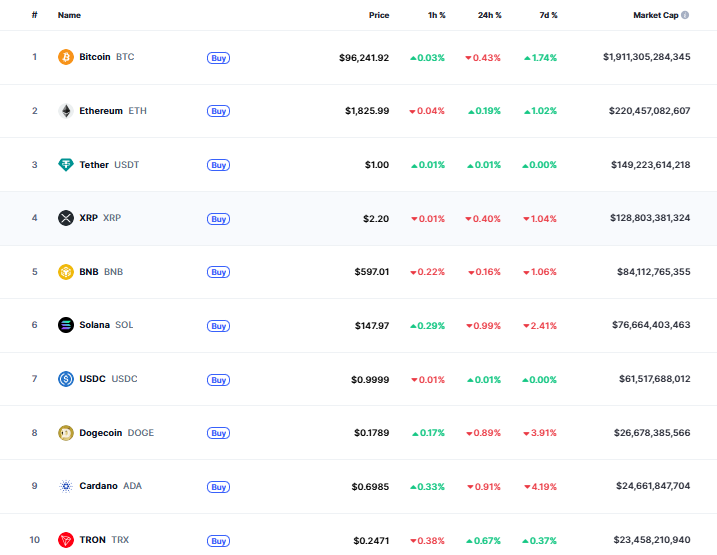Buy Bitcoin with the Buy button
The width and height of the screenshot is (717, 555).
click(x=219, y=58)
